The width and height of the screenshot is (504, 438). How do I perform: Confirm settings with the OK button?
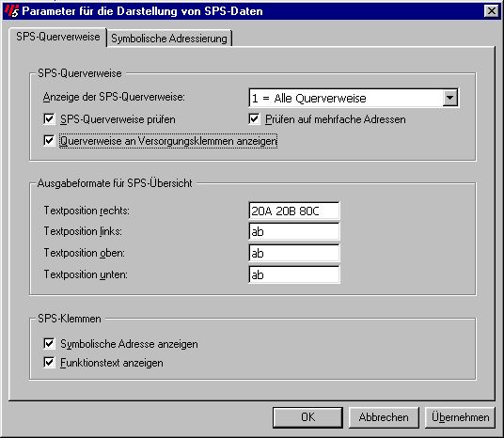tap(307, 417)
